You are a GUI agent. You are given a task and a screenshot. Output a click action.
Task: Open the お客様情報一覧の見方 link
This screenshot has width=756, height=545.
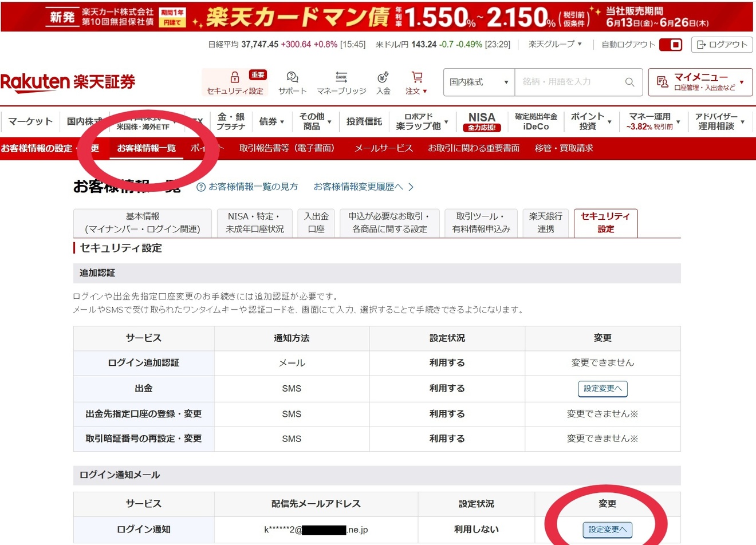pos(253,187)
